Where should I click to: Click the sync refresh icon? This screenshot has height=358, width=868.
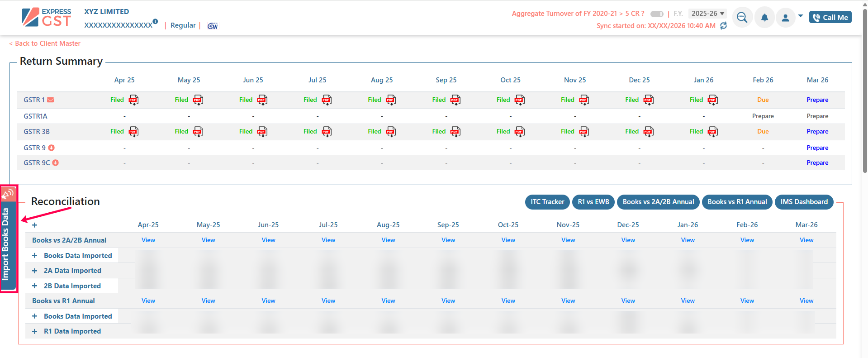pos(723,26)
